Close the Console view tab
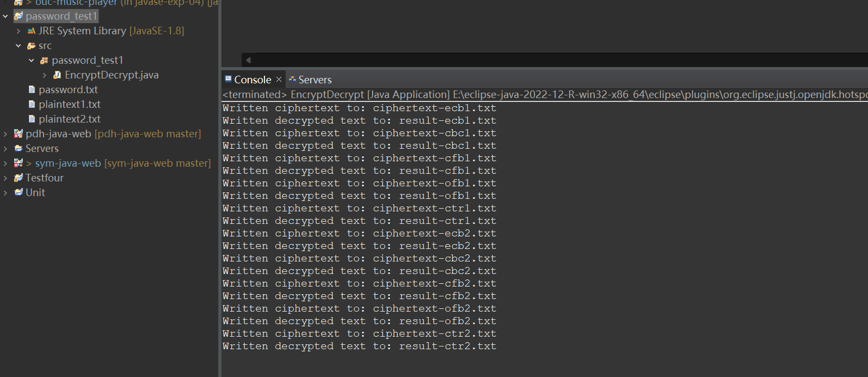The height and width of the screenshot is (377, 868). click(x=279, y=80)
